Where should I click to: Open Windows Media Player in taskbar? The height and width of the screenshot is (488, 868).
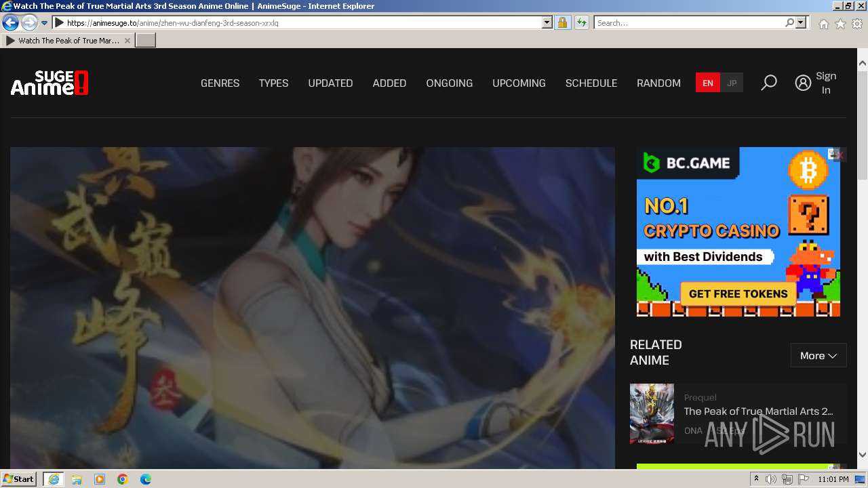click(x=100, y=479)
